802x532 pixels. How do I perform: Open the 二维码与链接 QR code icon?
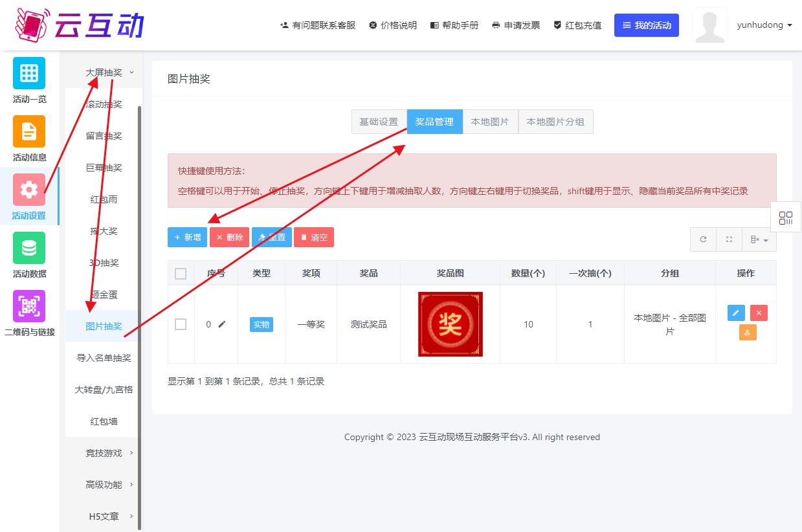tap(29, 306)
